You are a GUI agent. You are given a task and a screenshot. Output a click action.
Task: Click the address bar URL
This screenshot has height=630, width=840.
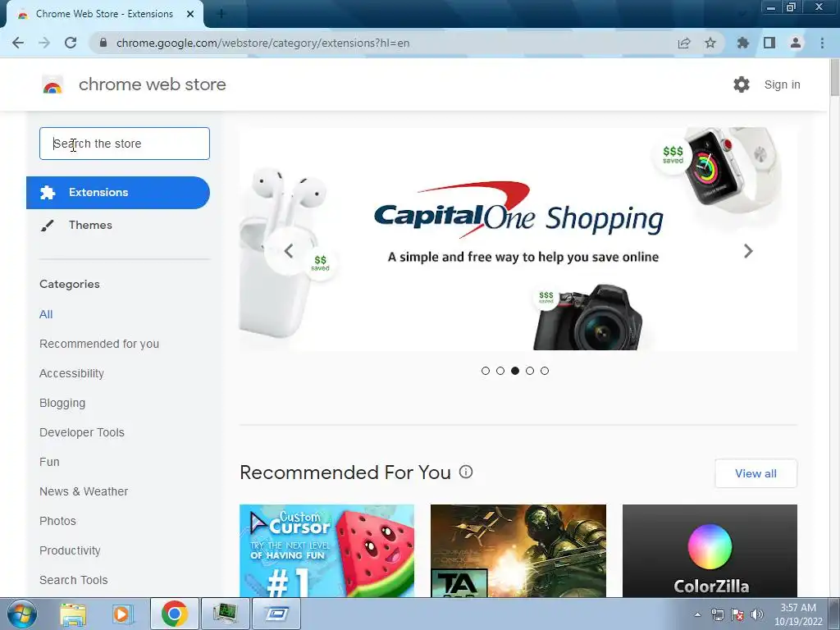262,43
